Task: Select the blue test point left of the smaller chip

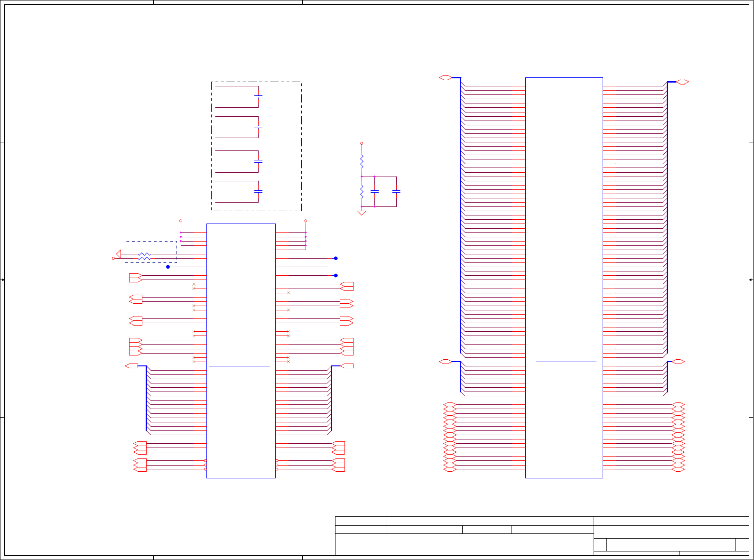Action: pos(168,267)
